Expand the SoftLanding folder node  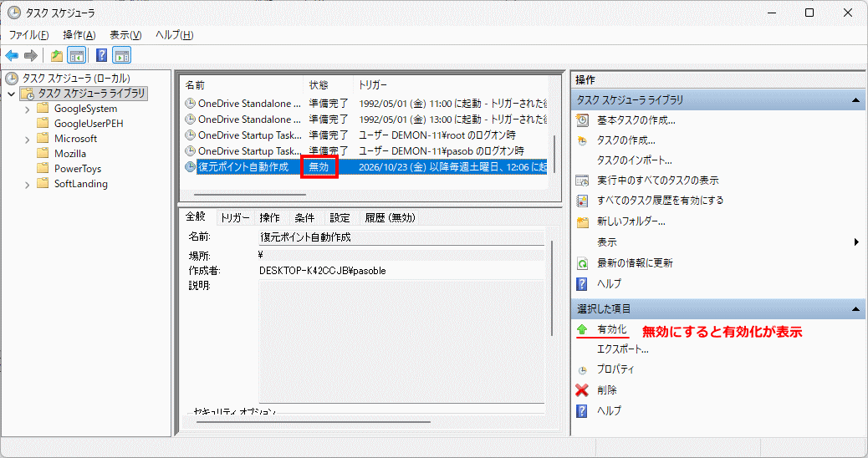coord(27,185)
